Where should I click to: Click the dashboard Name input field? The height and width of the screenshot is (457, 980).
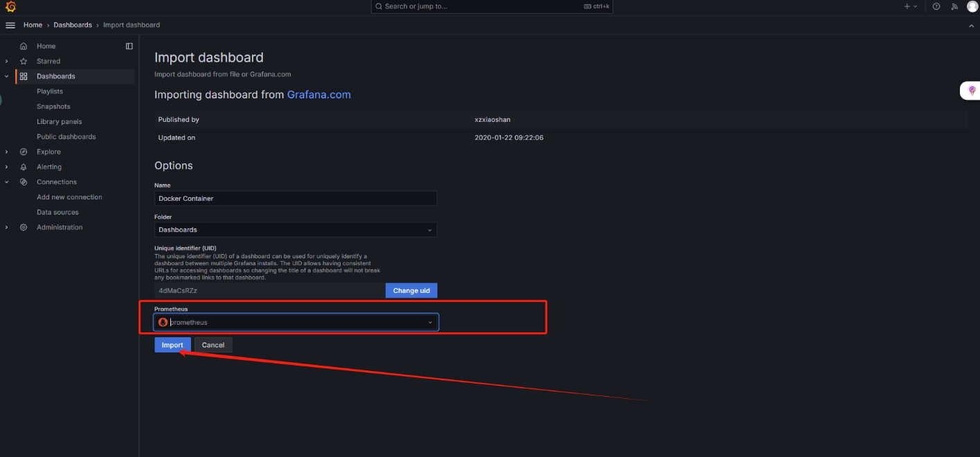pos(296,199)
